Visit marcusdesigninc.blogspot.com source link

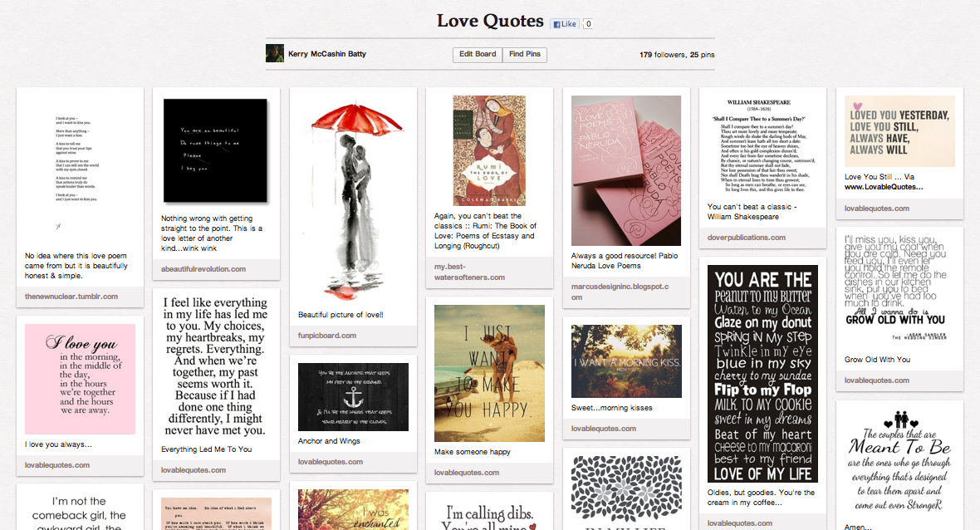(620, 292)
